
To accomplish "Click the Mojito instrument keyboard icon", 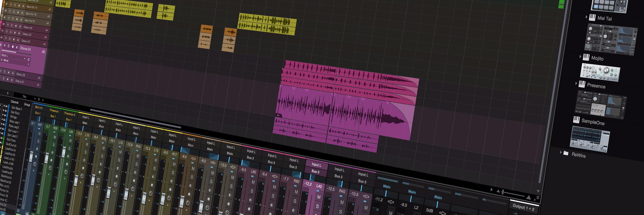I will click(x=586, y=57).
